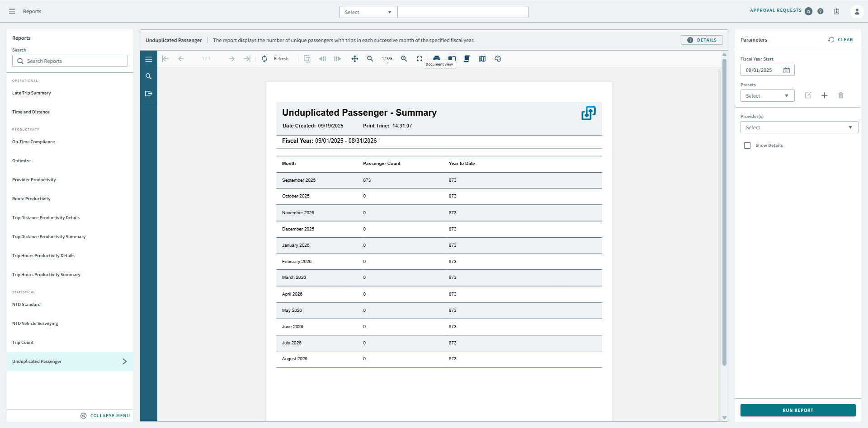Select the On-Time Compliance report
Viewport: 868px width, 428px height.
click(33, 141)
